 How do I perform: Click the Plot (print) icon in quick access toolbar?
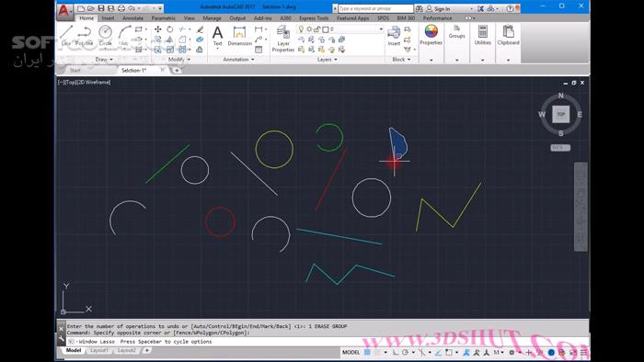(121, 8)
